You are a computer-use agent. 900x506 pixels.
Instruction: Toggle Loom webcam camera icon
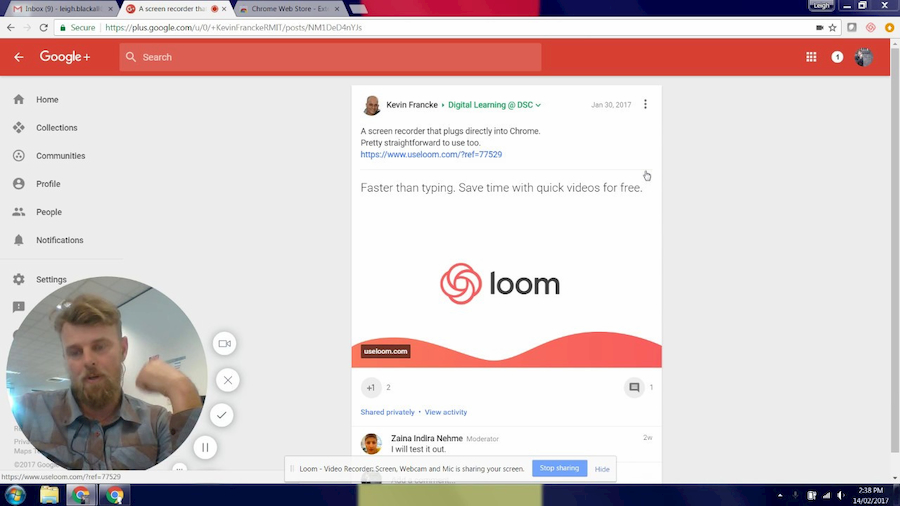pos(224,344)
